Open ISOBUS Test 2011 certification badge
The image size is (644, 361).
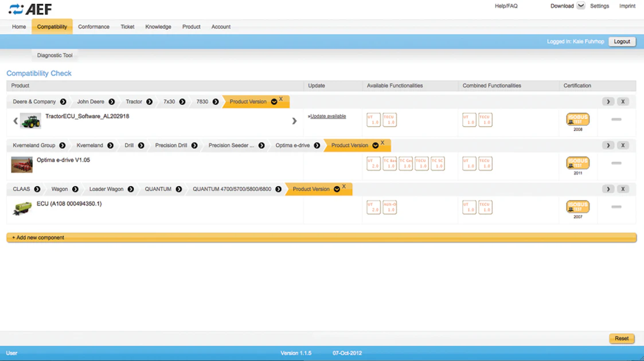coord(578,163)
